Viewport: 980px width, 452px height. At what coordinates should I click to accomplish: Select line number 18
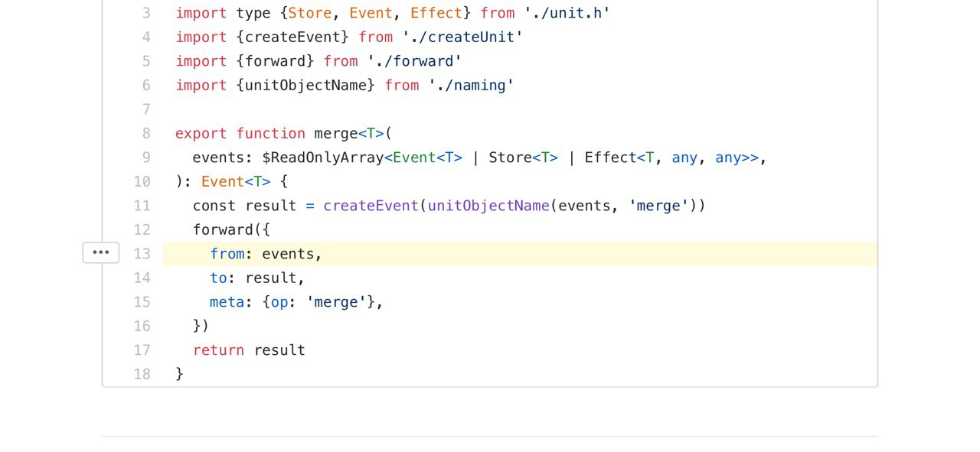pos(142,374)
